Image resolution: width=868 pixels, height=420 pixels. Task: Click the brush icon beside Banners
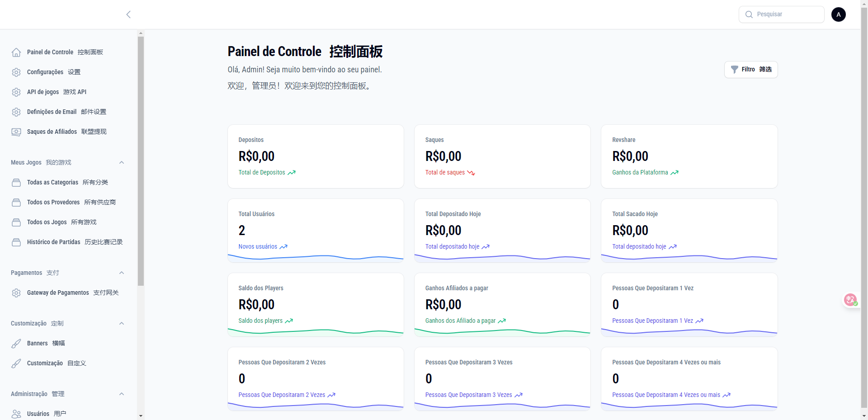16,344
